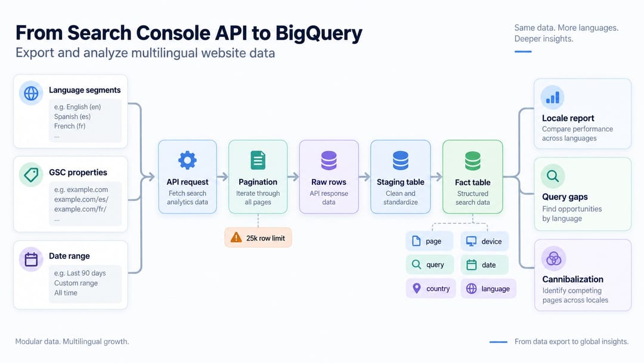The height and width of the screenshot is (363, 644).
Task: Click 'Iterate through all pages' description
Action: point(258,198)
